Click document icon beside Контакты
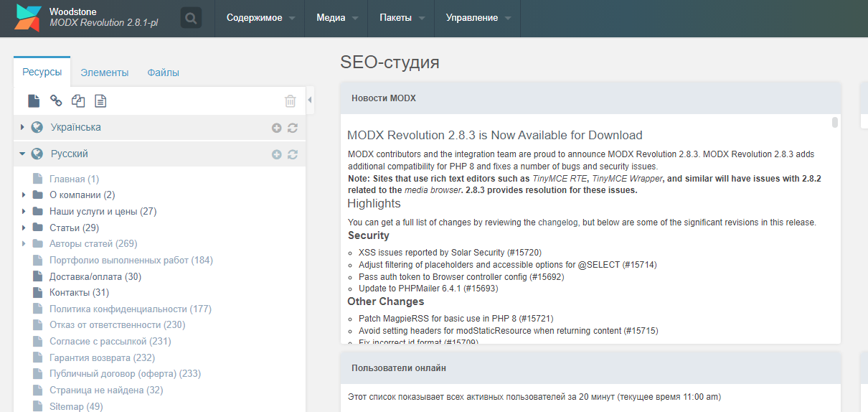 coord(37,292)
